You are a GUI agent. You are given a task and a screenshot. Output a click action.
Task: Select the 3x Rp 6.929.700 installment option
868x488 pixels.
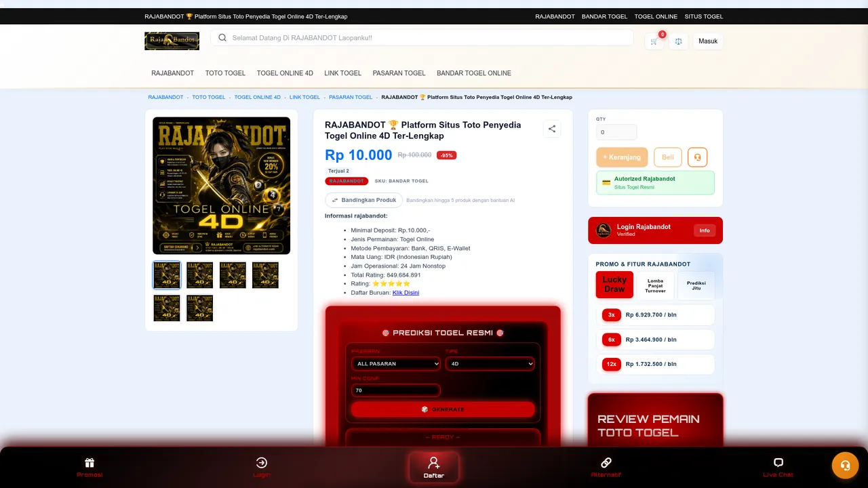point(655,315)
